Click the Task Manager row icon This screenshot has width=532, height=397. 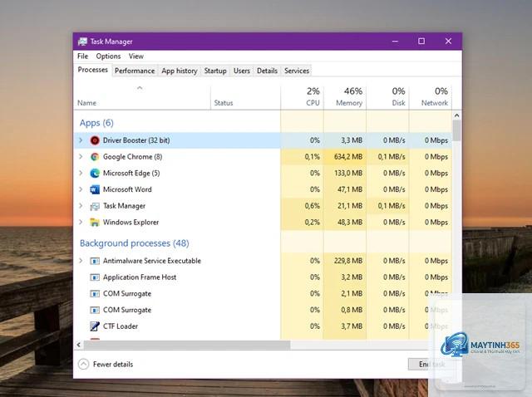(x=95, y=206)
